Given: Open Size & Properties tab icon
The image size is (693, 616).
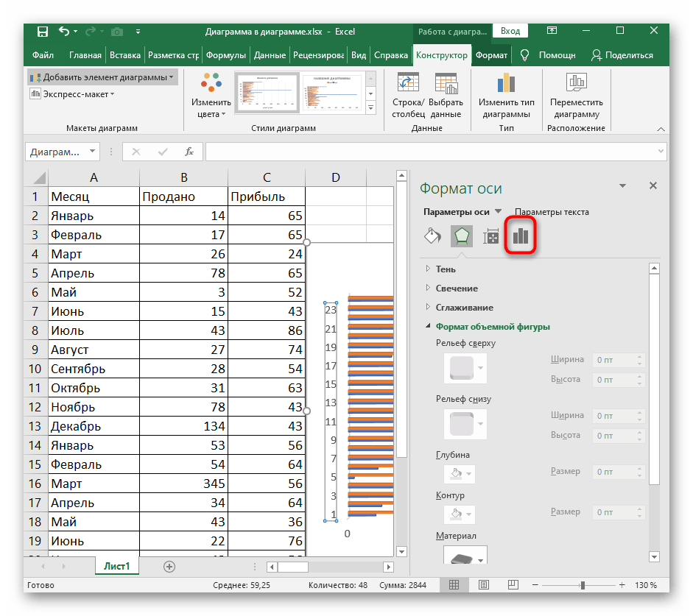Looking at the screenshot, I should click(490, 236).
